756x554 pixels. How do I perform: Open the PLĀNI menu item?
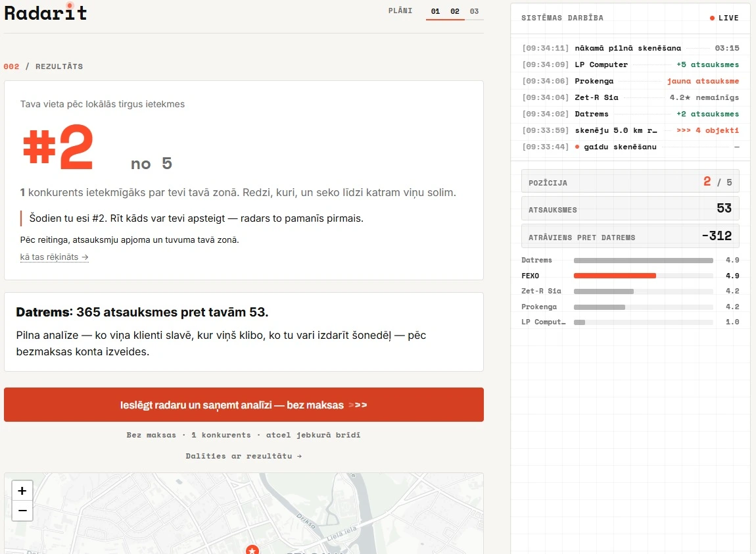click(400, 11)
